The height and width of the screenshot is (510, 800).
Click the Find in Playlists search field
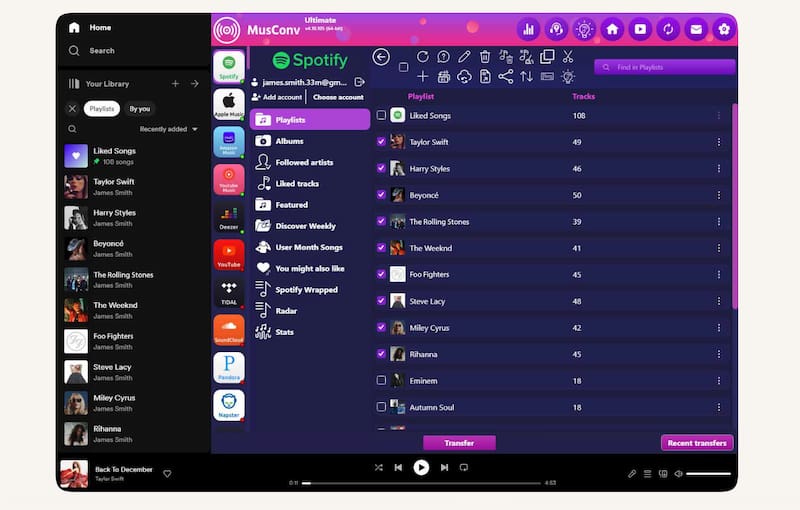[664, 67]
